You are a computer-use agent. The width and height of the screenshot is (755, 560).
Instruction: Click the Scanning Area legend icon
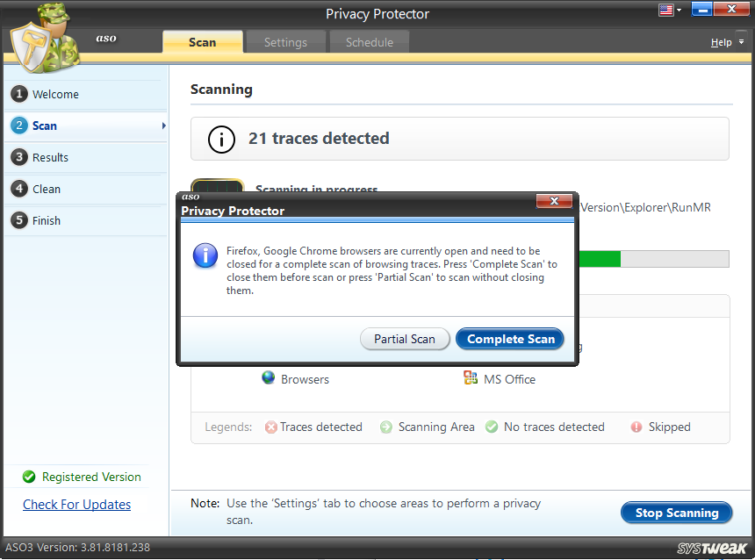click(x=386, y=427)
